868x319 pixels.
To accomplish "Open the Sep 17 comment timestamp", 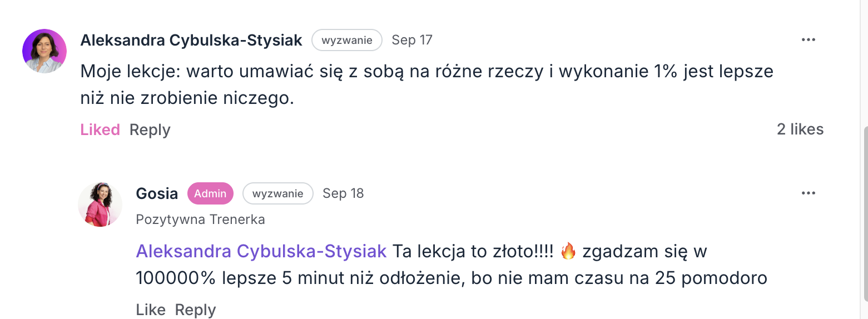I will click(x=411, y=40).
